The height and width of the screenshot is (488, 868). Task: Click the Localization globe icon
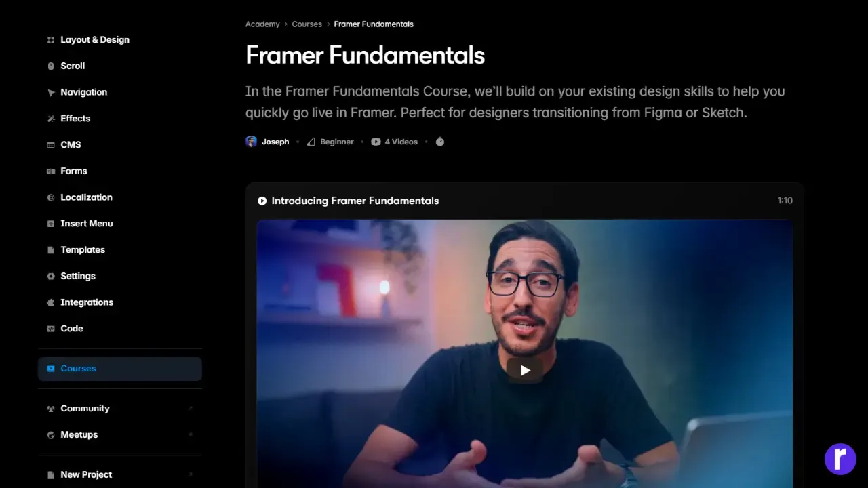point(51,198)
